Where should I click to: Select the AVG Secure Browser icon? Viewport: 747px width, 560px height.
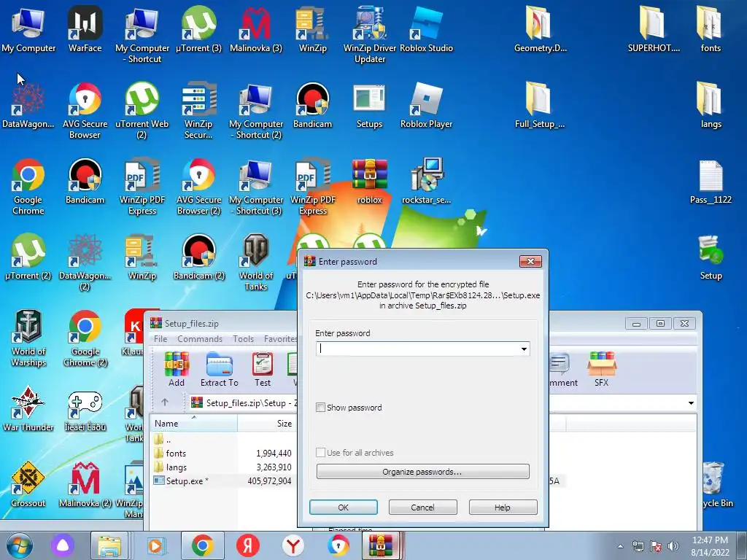point(85,111)
